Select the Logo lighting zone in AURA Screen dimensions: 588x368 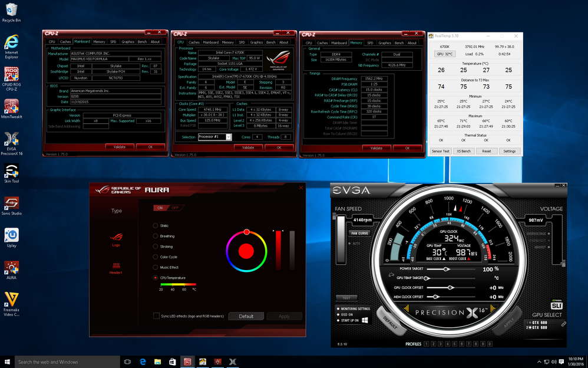pos(116,239)
